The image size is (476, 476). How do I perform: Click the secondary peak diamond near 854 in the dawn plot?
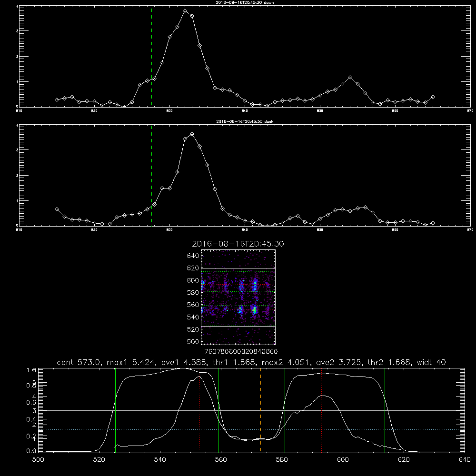point(350,78)
